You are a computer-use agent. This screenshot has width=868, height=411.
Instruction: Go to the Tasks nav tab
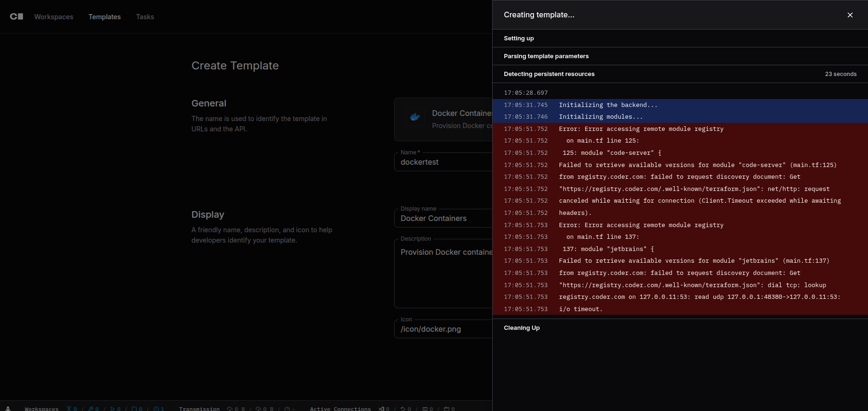145,17
